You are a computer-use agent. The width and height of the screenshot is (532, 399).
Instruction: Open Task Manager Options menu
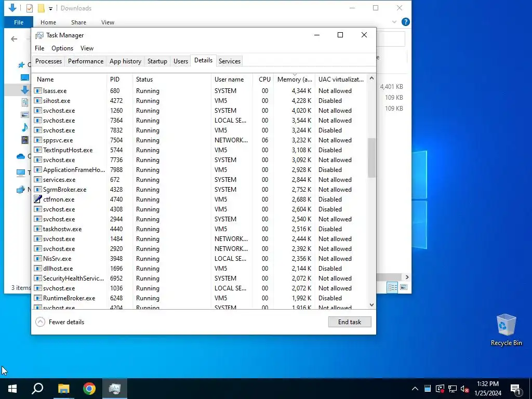(62, 48)
